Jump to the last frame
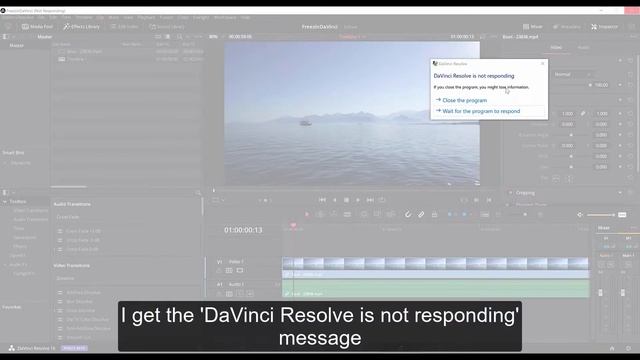 pos(370,200)
